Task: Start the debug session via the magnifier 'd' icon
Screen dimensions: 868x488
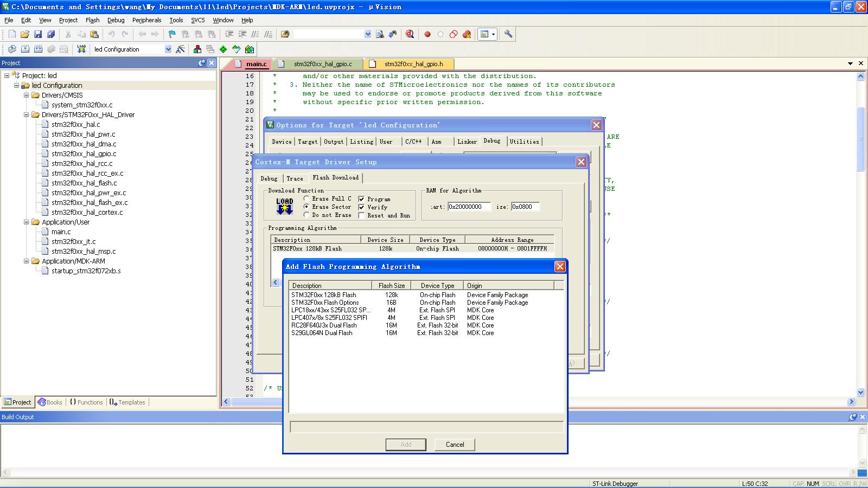Action: 410,34
